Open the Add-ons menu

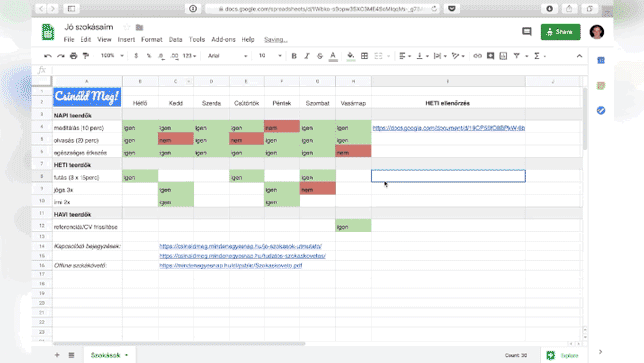(x=223, y=40)
